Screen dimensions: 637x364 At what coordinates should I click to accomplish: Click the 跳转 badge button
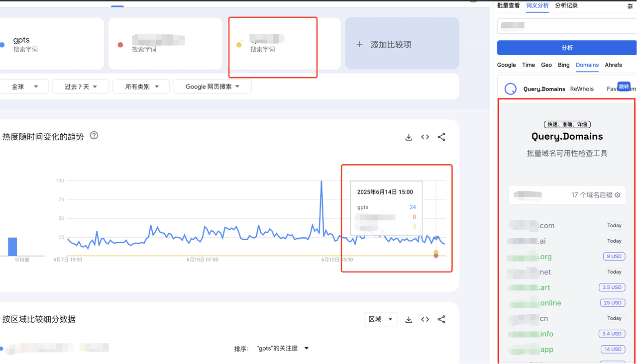[x=624, y=87]
